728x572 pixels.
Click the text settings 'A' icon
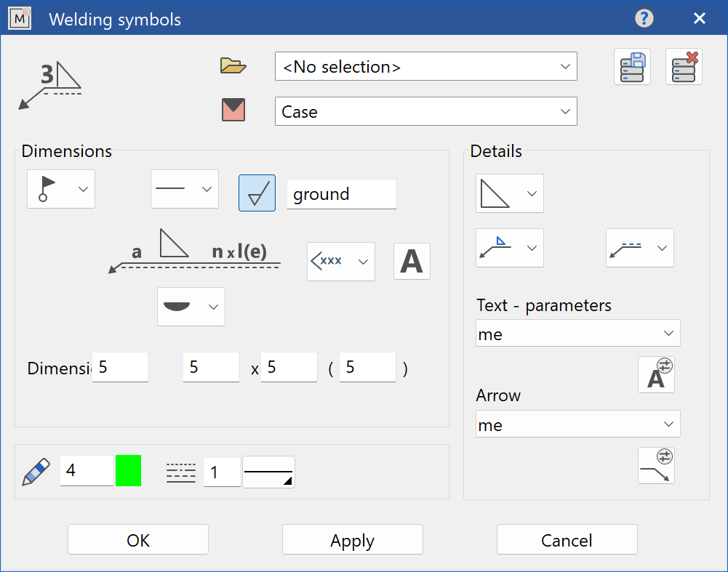click(x=656, y=375)
